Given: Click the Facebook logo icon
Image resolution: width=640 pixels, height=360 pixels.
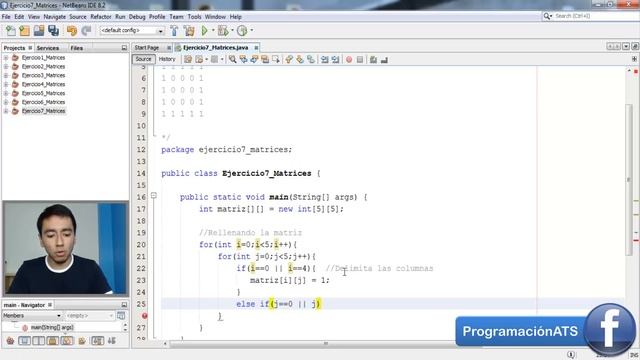Looking at the screenshot, I should click(x=609, y=330).
